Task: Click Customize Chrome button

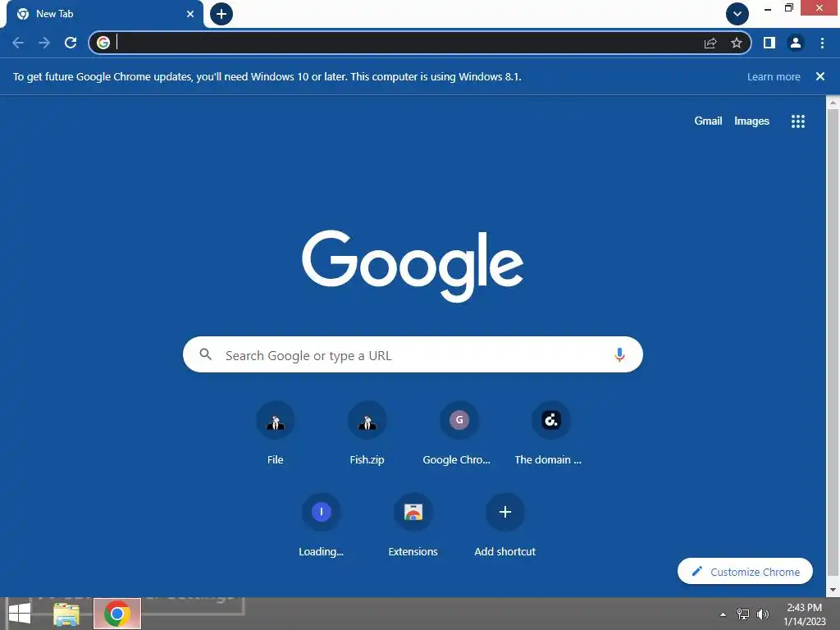Action: (x=745, y=572)
